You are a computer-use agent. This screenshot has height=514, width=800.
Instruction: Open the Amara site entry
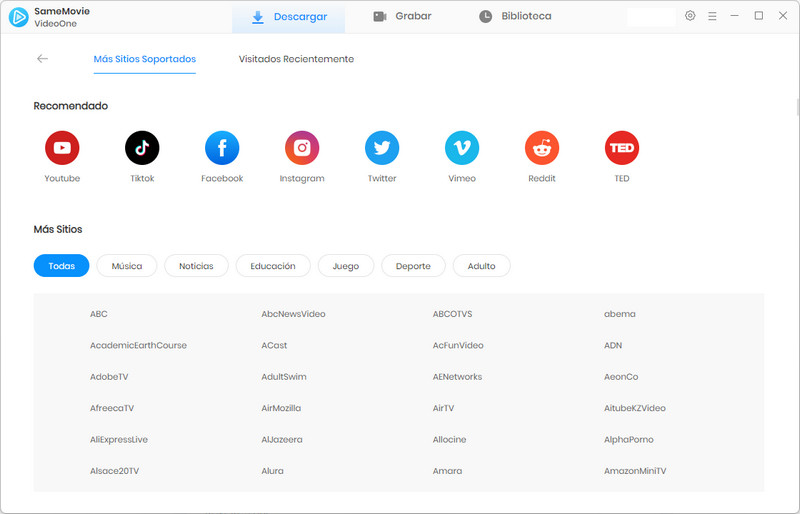pyautogui.click(x=447, y=471)
